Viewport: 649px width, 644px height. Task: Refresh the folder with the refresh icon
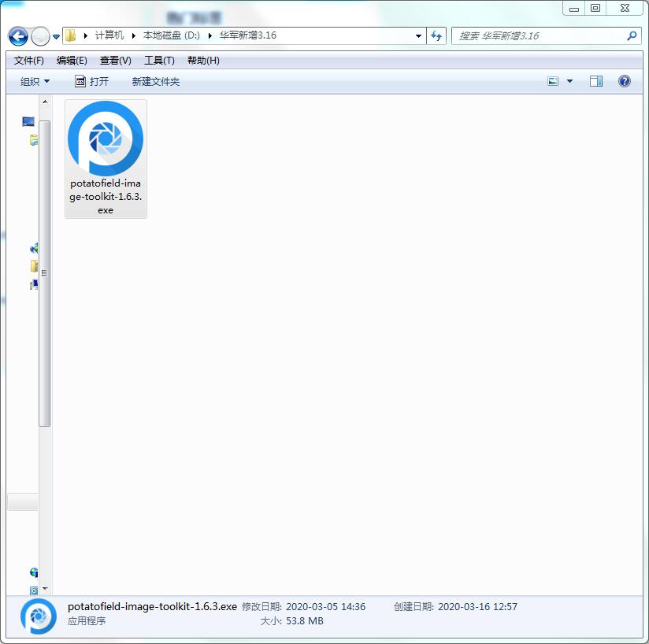pyautogui.click(x=436, y=36)
